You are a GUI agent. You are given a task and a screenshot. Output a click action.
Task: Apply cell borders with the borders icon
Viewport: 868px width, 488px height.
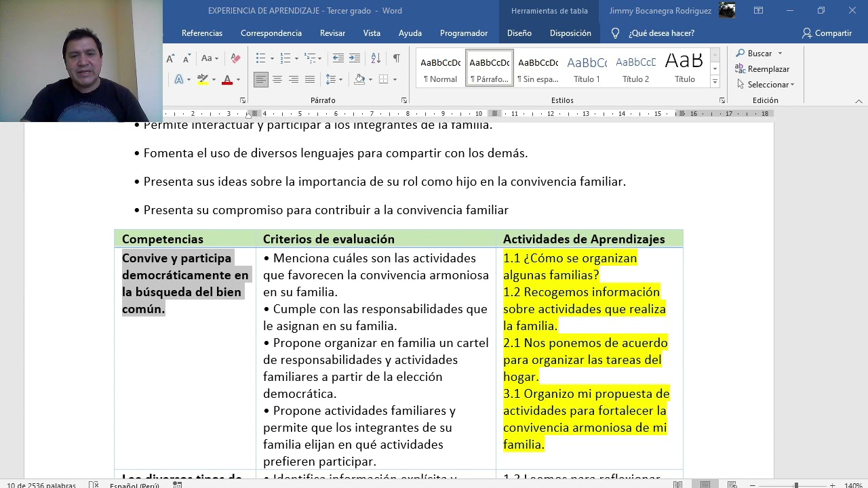point(383,79)
